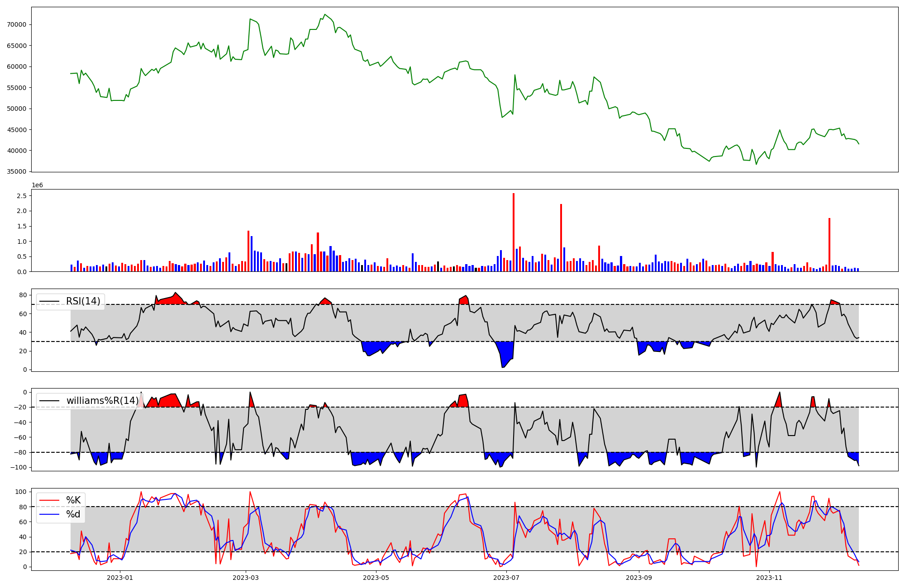Click the %d legend entry

73,514
